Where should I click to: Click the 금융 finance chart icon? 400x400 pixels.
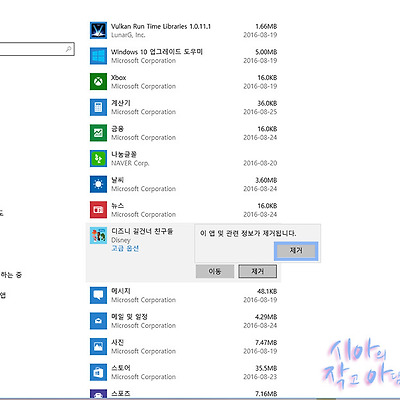98,133
